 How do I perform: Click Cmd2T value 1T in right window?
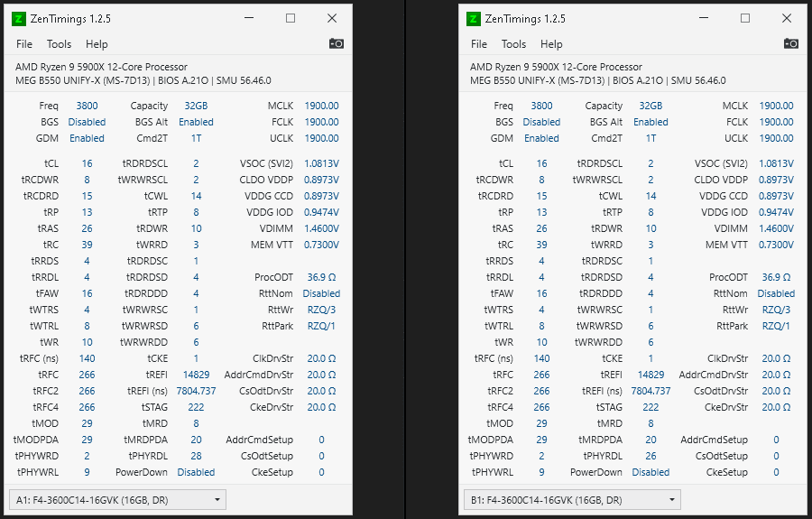pos(651,138)
